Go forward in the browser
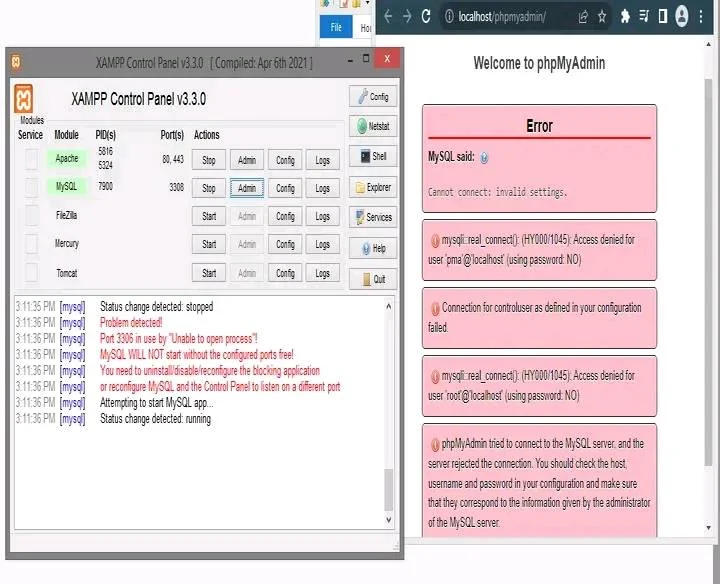720x584 pixels. tap(407, 17)
